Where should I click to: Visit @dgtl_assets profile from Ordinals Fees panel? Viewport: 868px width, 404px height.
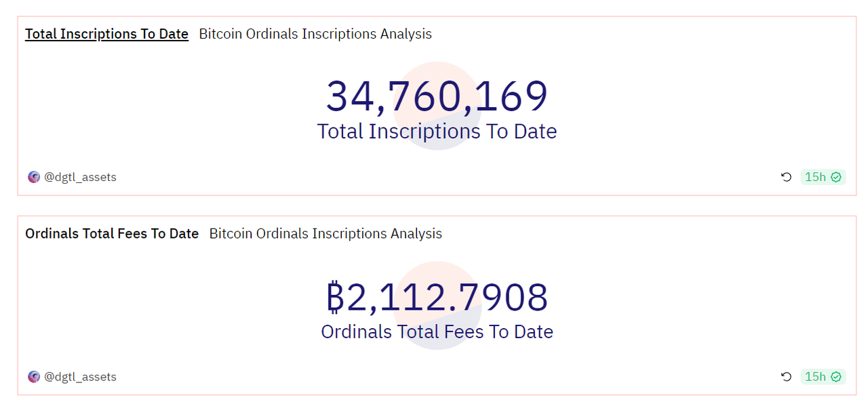point(80,377)
